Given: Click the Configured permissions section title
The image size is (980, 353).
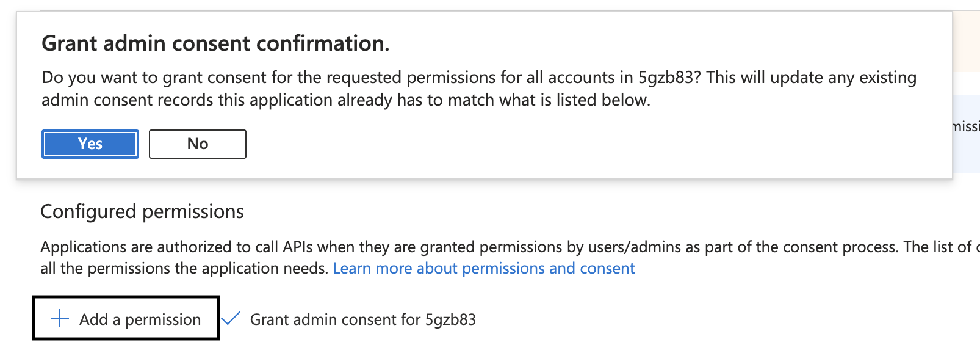Looking at the screenshot, I should (x=142, y=211).
